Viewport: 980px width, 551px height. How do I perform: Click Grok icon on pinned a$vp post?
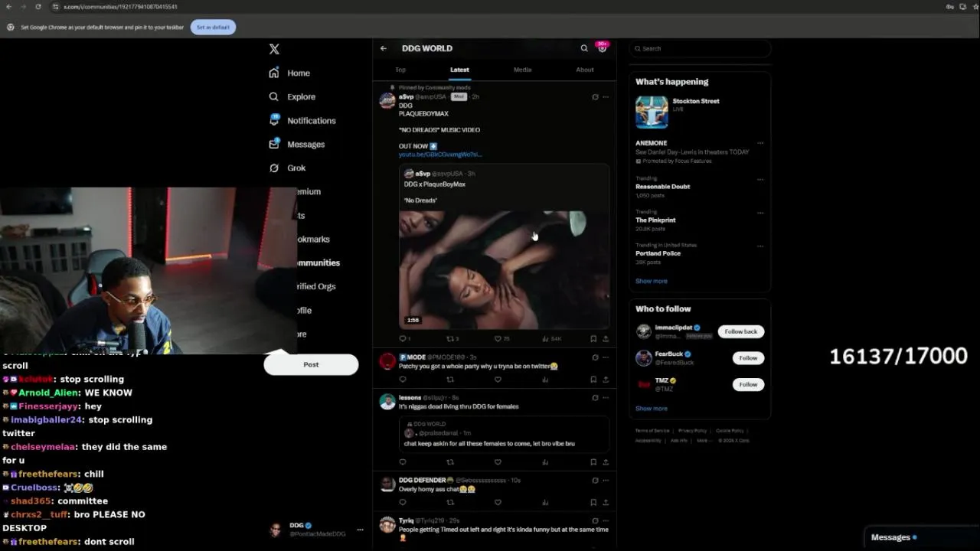(595, 97)
